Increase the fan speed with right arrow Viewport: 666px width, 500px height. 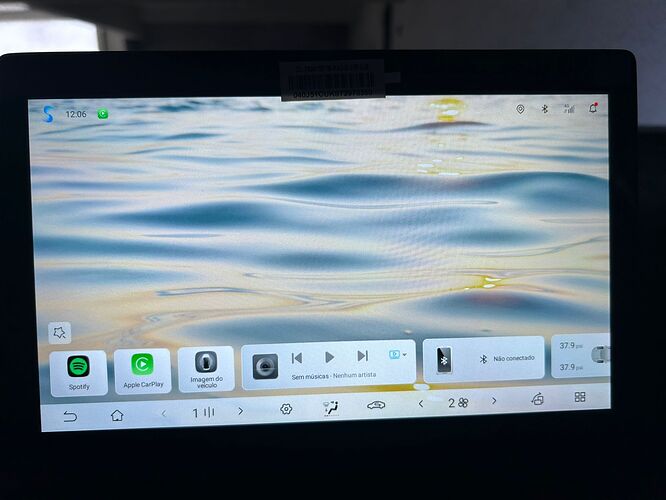click(x=494, y=402)
